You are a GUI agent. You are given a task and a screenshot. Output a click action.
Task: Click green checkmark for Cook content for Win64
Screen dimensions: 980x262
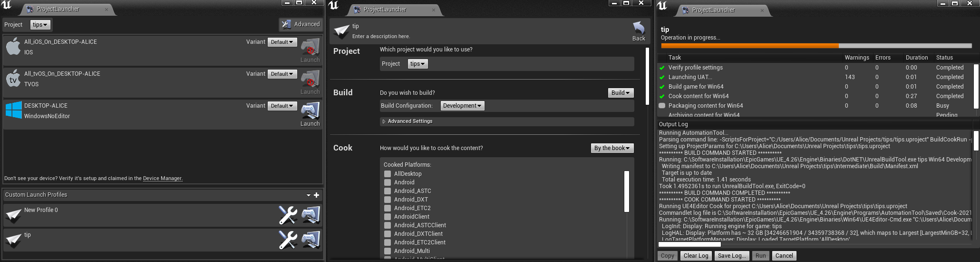(662, 96)
